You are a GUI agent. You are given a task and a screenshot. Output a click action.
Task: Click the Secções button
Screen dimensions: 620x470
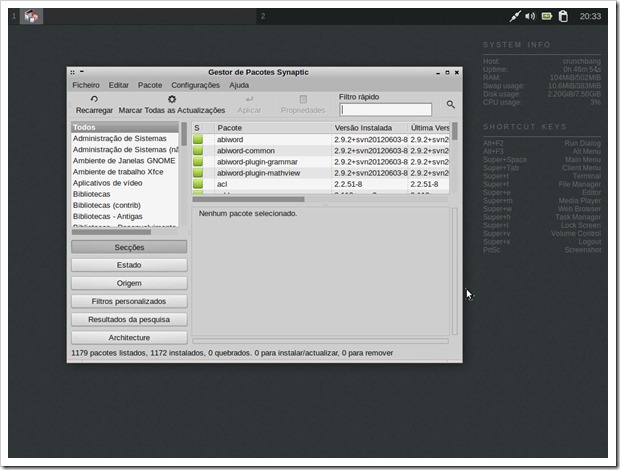coord(129,247)
